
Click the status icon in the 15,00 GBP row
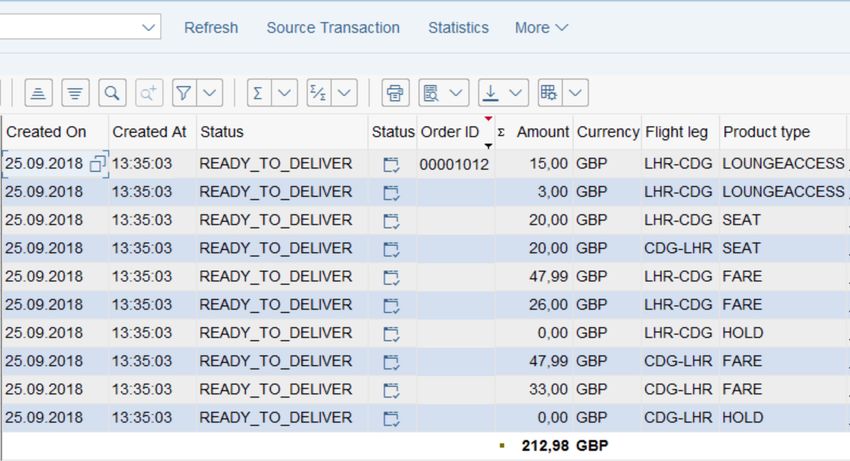[x=391, y=164]
